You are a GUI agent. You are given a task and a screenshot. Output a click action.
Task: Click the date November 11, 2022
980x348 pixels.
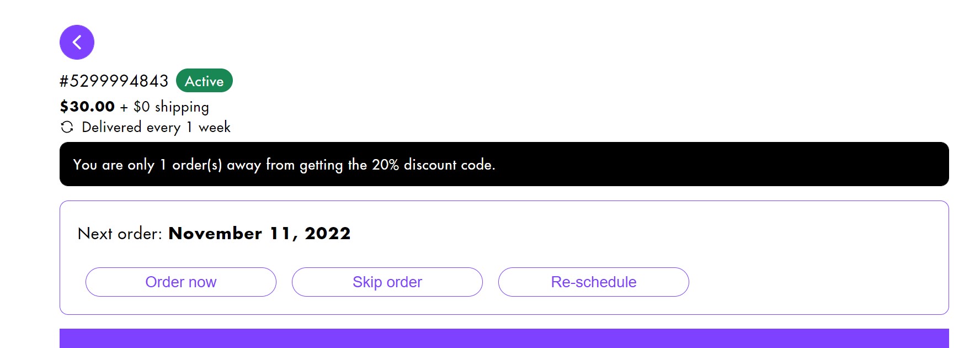(259, 234)
